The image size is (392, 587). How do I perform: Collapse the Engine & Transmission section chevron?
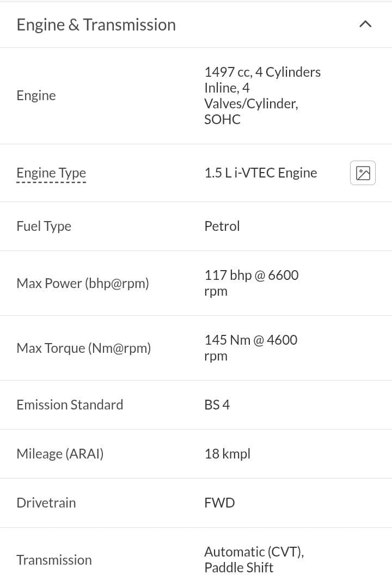tap(365, 25)
